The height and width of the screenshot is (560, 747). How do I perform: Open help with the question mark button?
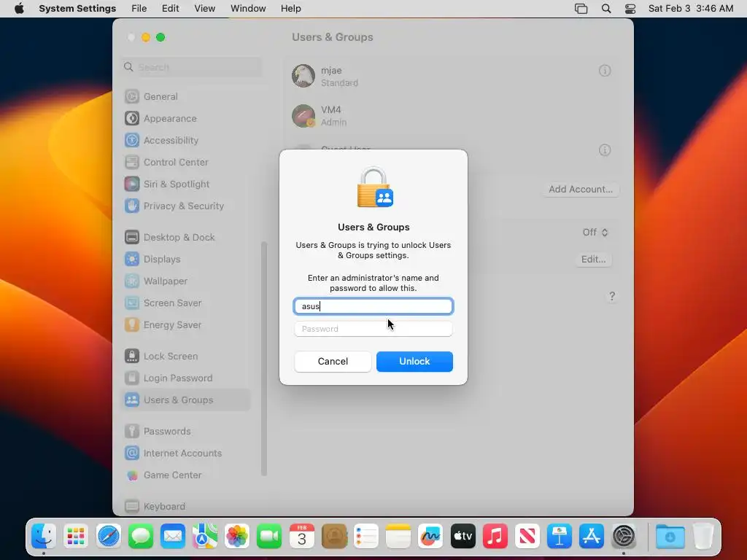(x=612, y=297)
